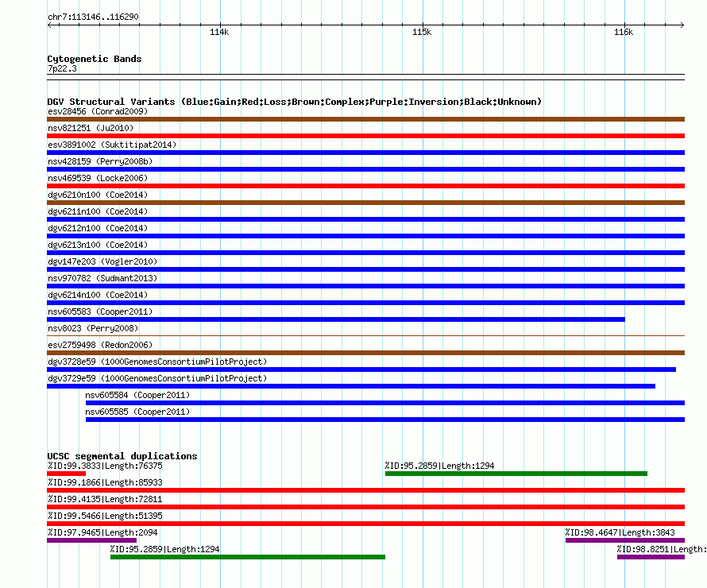Select the nsv821251 (Ju2010) red loss bar
707x588 pixels.
pyautogui.click(x=365, y=136)
